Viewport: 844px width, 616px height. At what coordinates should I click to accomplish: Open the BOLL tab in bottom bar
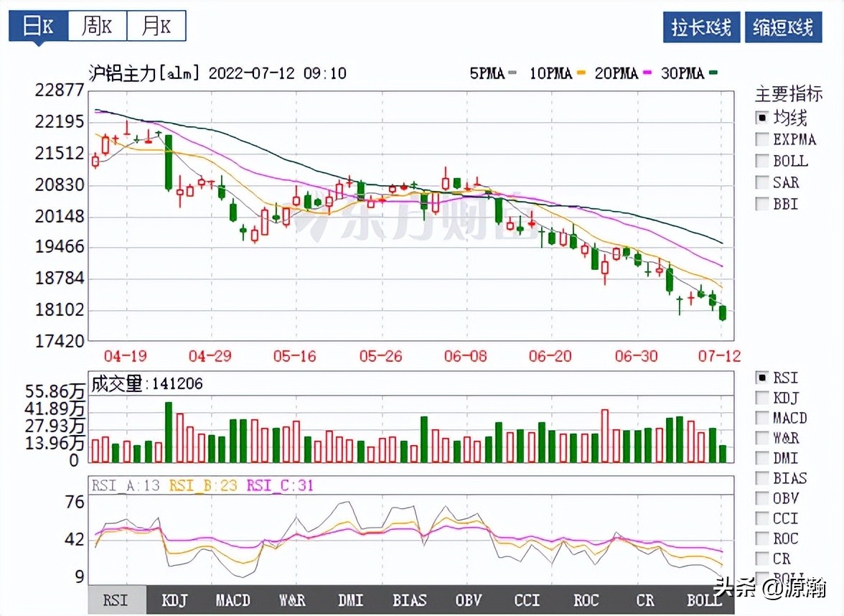click(704, 600)
